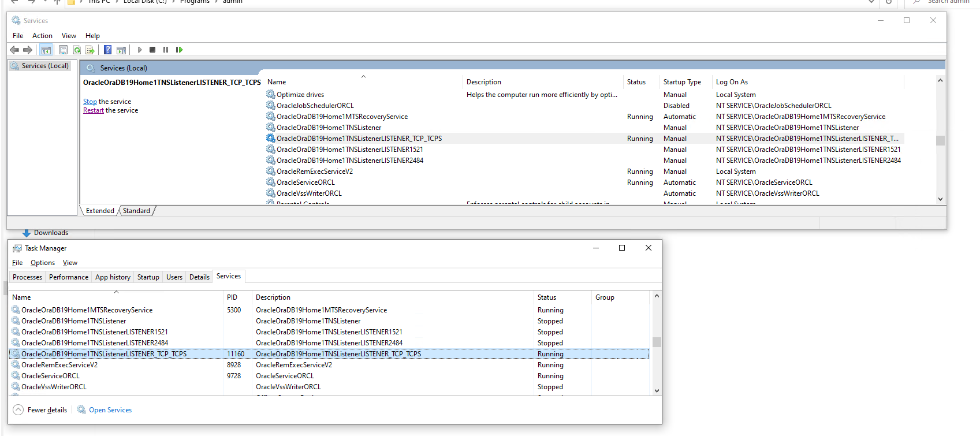This screenshot has width=980, height=436.
Task: Sort by Log On As column header
Action: coord(808,82)
